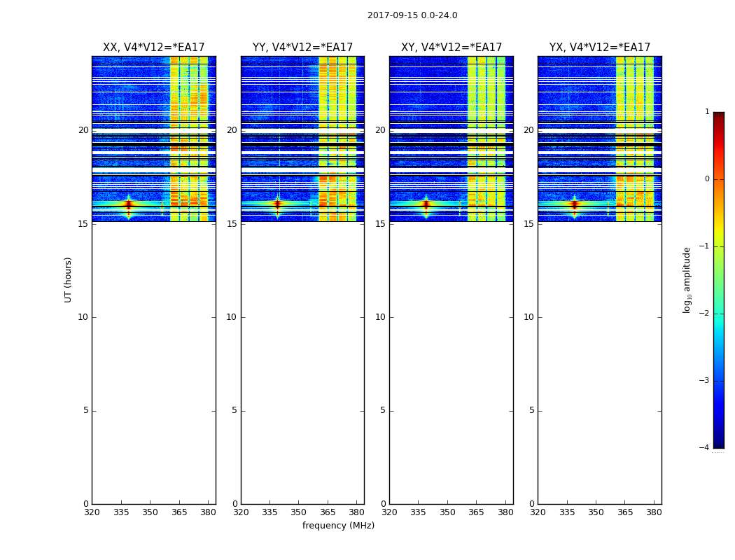Screen dimensions: 735x560
Task: Click the red RFI hotspot in YX spectrogram
Action: tap(574, 204)
